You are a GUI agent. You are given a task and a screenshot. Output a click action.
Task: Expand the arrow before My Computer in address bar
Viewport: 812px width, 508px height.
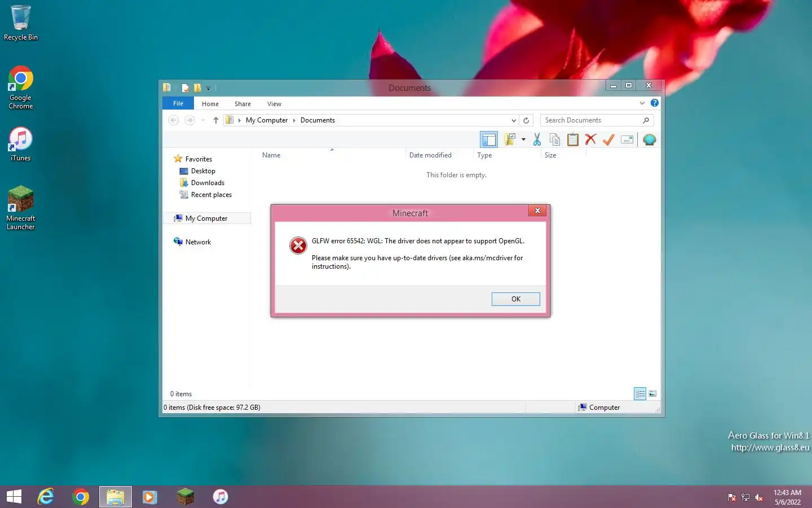240,120
